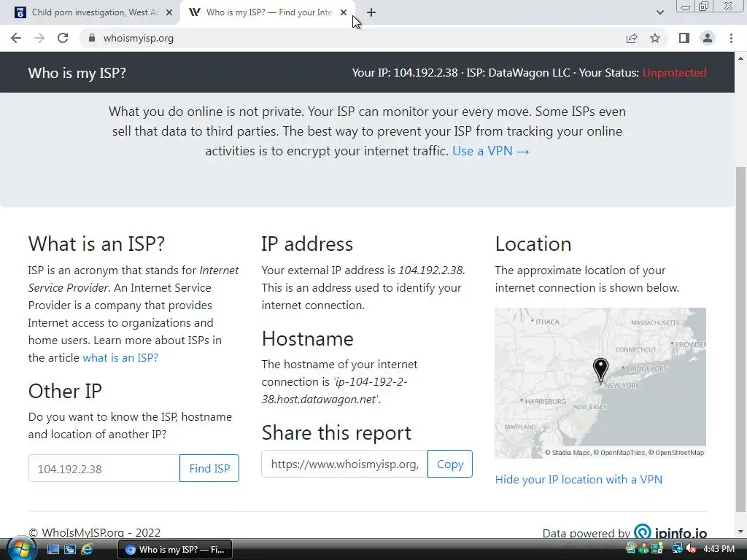Screen dimensions: 747x560
Task: Click the Stadia Maps attribution text
Action: click(568, 453)
